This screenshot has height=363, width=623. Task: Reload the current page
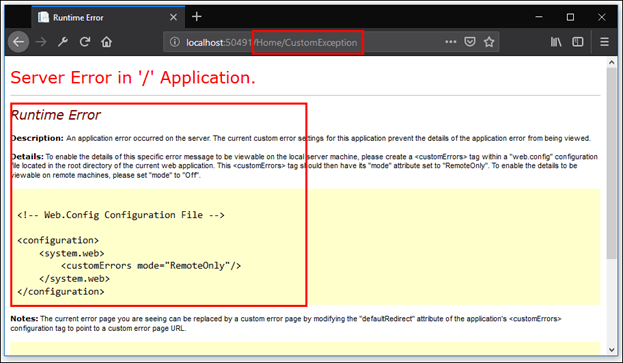click(x=85, y=42)
